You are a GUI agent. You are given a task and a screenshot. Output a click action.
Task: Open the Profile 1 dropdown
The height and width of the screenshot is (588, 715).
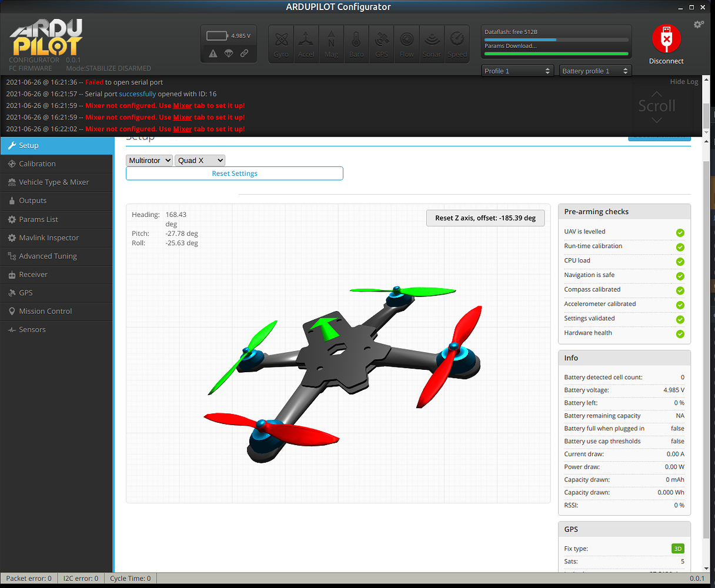pos(517,70)
